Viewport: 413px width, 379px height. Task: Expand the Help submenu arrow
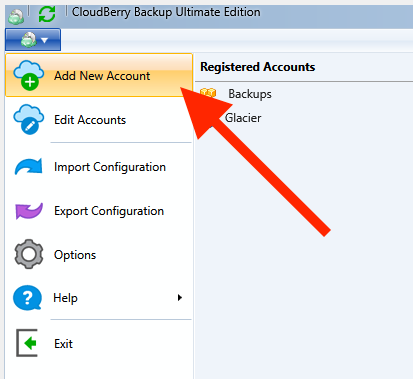click(180, 298)
